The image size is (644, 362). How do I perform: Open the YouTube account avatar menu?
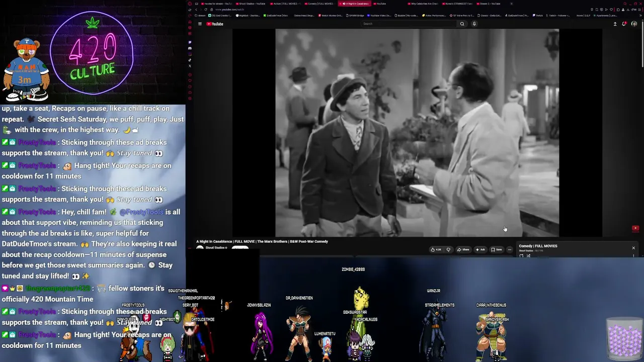634,24
